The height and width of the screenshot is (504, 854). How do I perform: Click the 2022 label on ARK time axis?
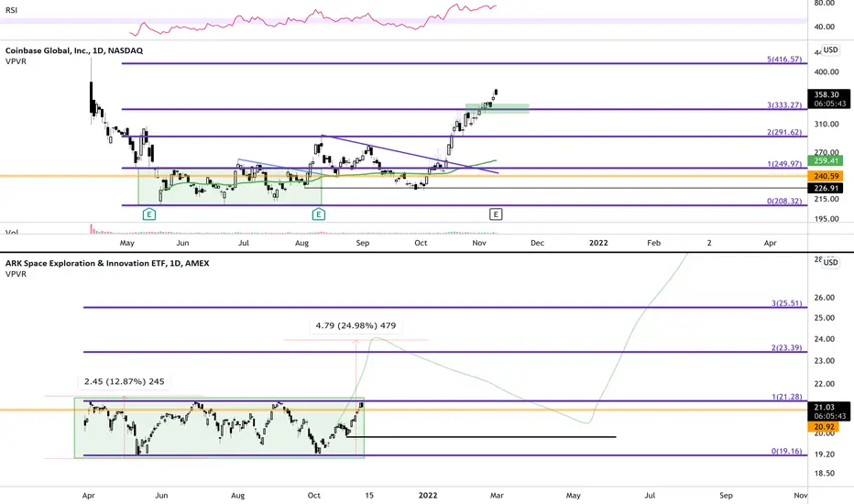point(428,495)
